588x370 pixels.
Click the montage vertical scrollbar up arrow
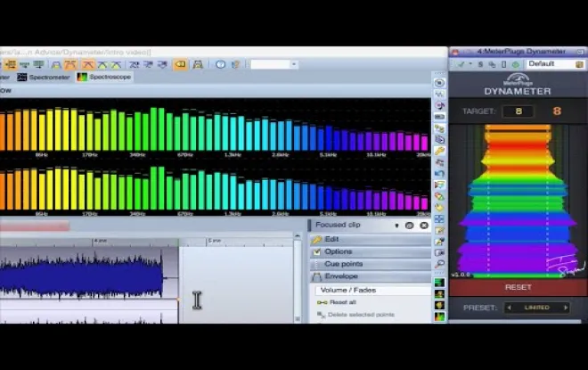(298, 236)
